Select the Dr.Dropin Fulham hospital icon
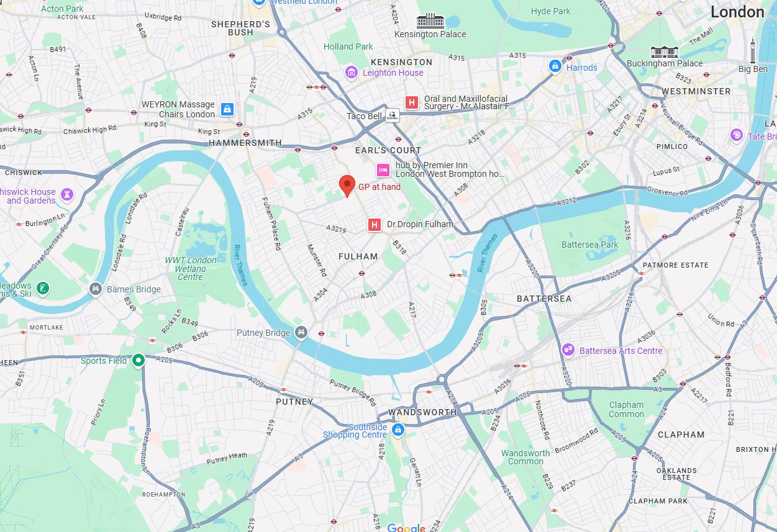Screen dimensions: 777x532 [x=375, y=225]
